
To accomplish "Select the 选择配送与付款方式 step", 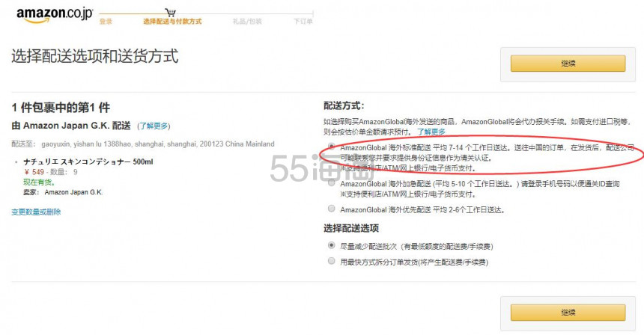I will click(x=172, y=22).
